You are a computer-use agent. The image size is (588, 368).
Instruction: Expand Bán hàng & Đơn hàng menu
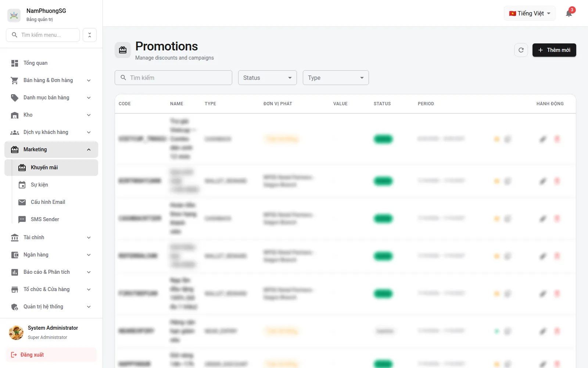[x=51, y=80]
